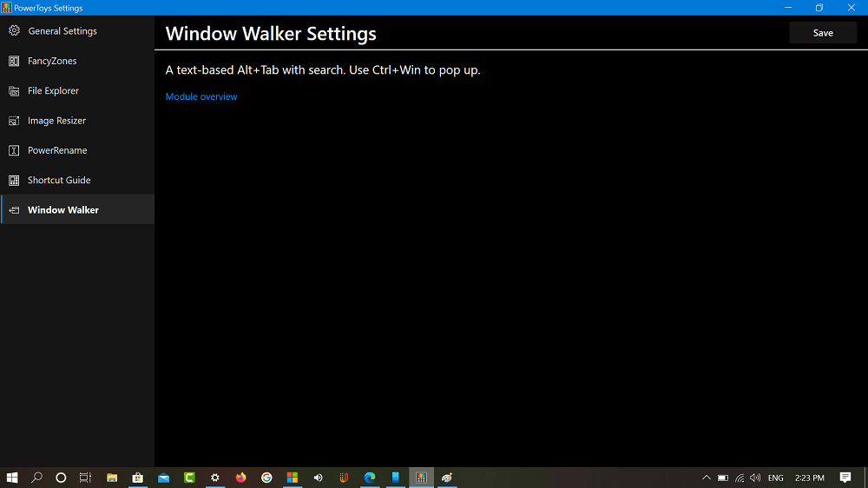
Task: Select the active Window Walker item
Action: point(77,210)
